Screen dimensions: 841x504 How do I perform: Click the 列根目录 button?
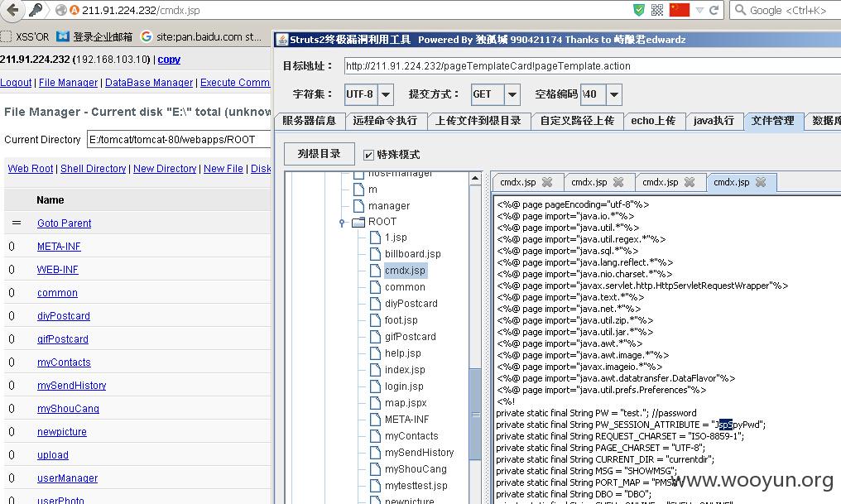coord(320,154)
